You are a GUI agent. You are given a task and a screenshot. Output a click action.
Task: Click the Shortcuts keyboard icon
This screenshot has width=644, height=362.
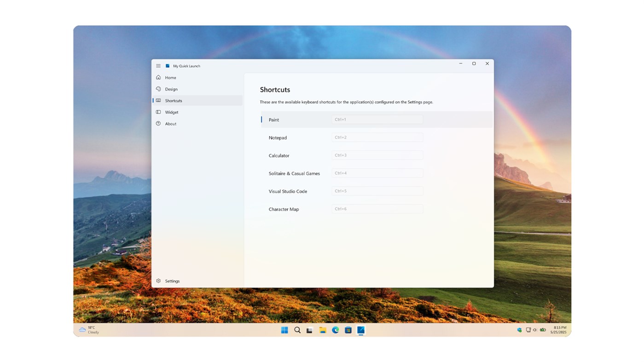coord(158,100)
